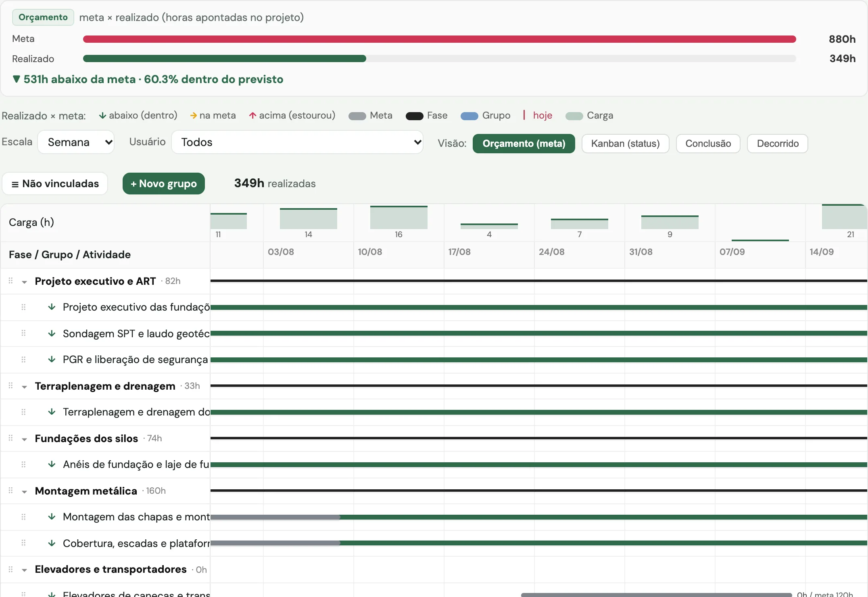868x597 pixels.
Task: Click the + Novo grupo button
Action: (164, 184)
